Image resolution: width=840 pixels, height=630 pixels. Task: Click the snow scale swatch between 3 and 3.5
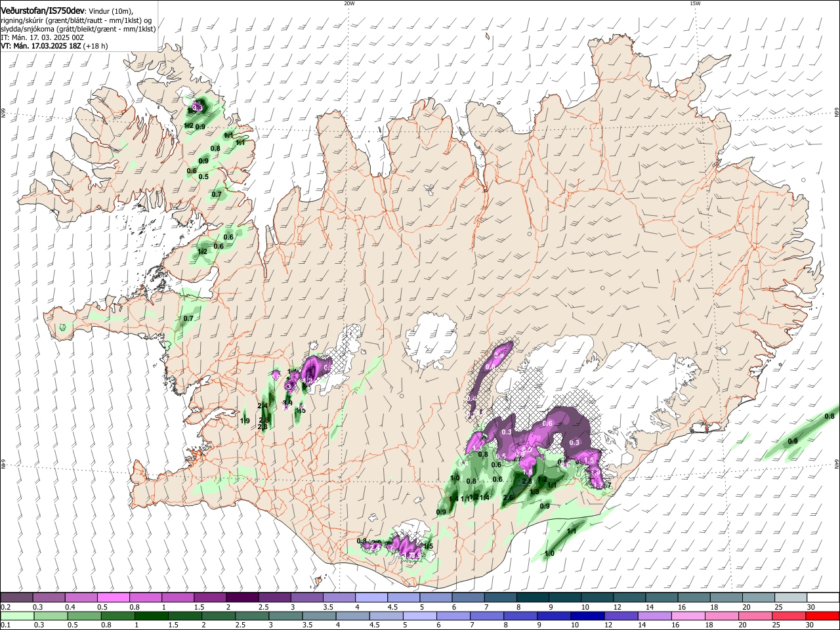[x=306, y=598]
